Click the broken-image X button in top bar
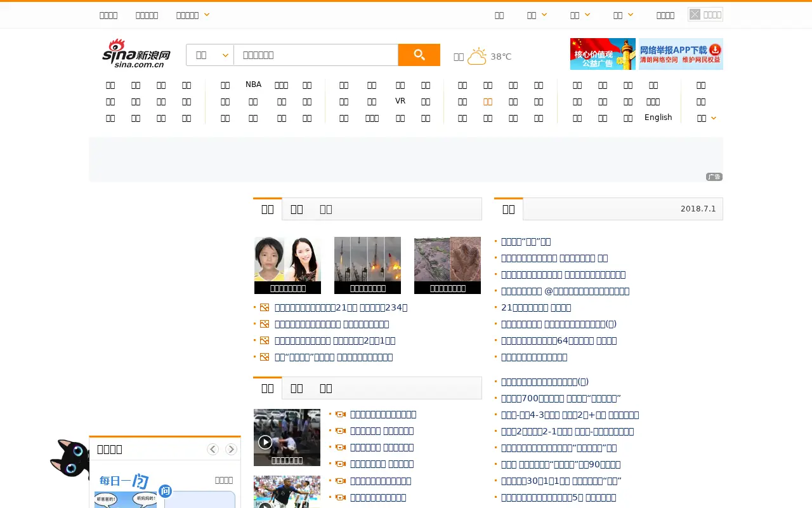 coord(695,15)
